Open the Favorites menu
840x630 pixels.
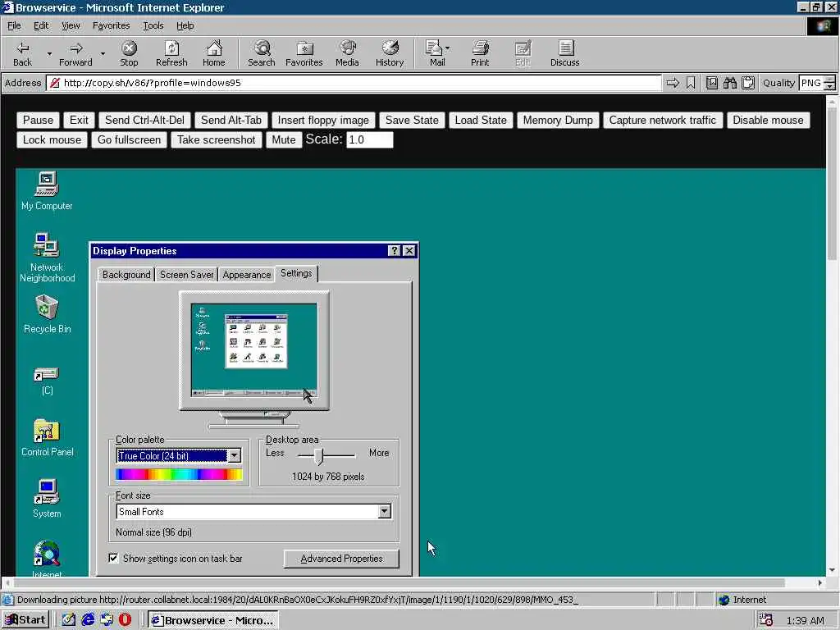pyautogui.click(x=111, y=25)
